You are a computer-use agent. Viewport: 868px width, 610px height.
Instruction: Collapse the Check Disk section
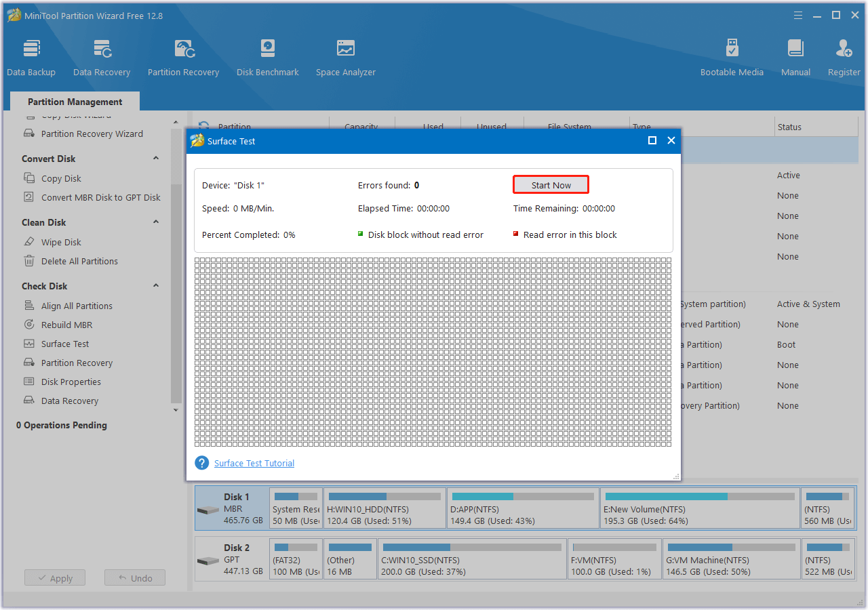point(156,285)
